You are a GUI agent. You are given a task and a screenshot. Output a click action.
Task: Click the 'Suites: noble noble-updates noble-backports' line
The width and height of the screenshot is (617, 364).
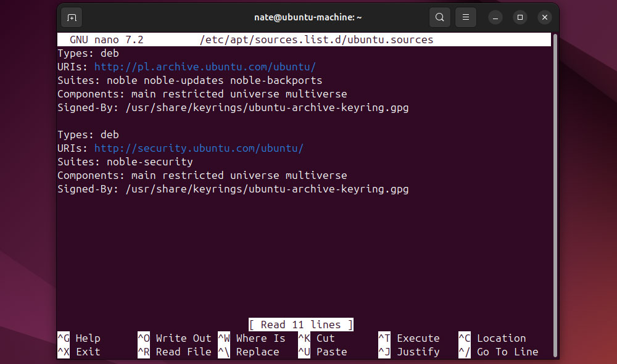pyautogui.click(x=189, y=80)
